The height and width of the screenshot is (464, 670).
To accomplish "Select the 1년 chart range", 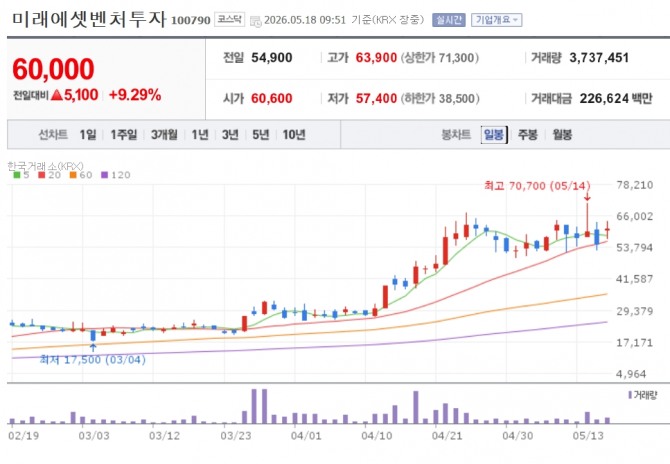I will pyautogui.click(x=200, y=135).
